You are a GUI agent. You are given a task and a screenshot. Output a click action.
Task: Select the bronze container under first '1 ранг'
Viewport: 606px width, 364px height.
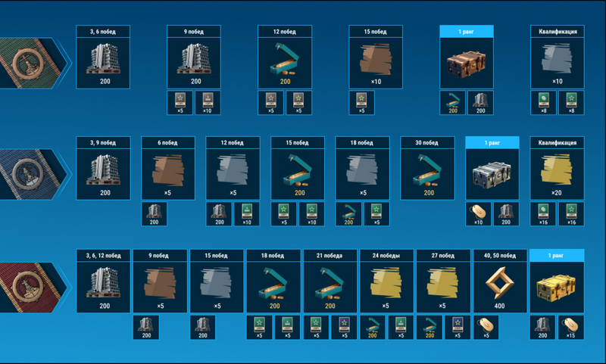point(467,61)
